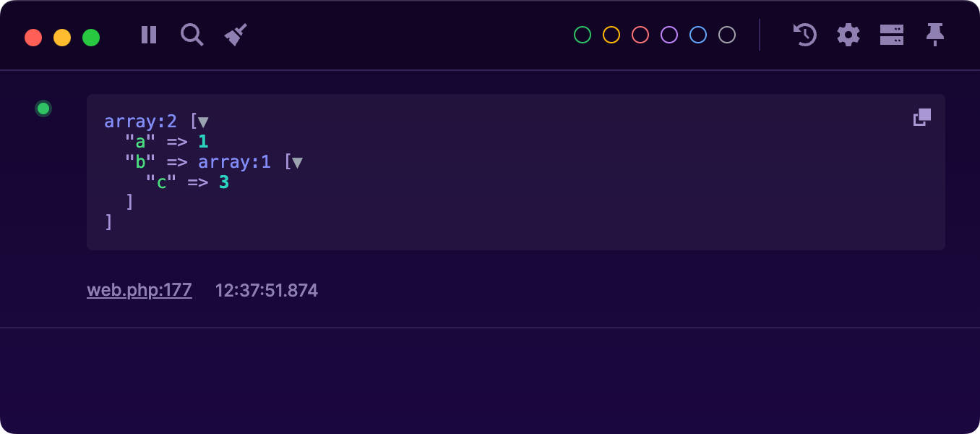Screen dimensions: 980x434
Task: Pin the window on top
Action: [x=935, y=33]
